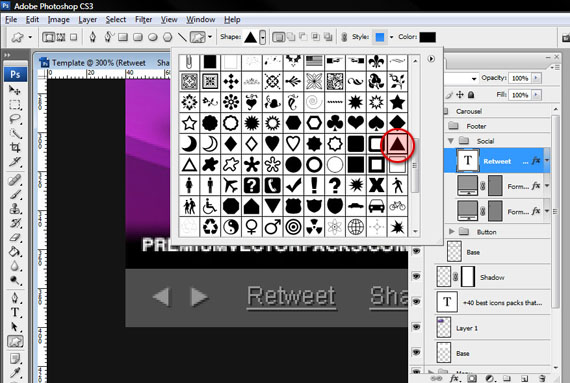This screenshot has width=570, height=383.
Task: Select the Eyedropper tool
Action: 15,373
